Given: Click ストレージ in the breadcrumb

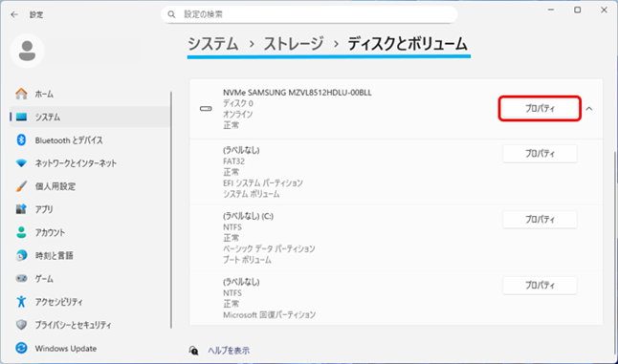Looking at the screenshot, I should point(294,44).
